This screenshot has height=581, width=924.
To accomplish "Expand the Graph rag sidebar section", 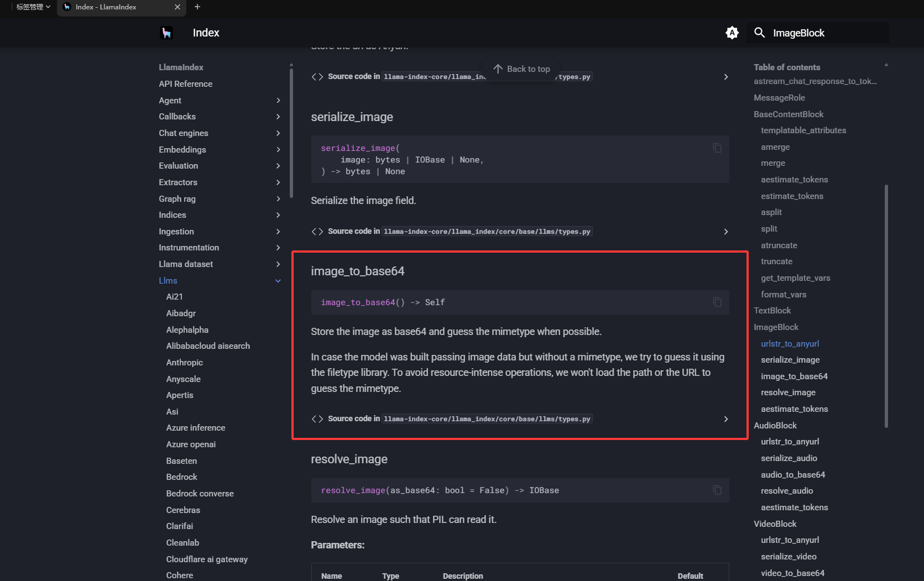I will tap(278, 199).
